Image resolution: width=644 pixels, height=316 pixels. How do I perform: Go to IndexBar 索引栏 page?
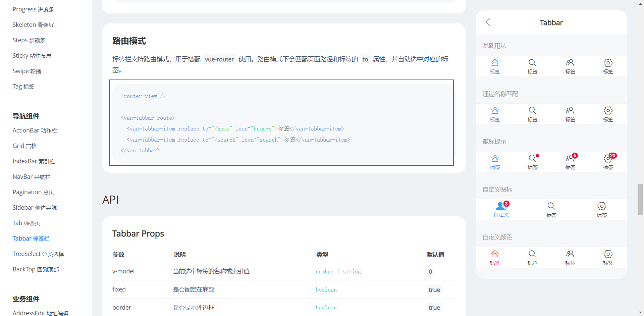click(x=34, y=161)
